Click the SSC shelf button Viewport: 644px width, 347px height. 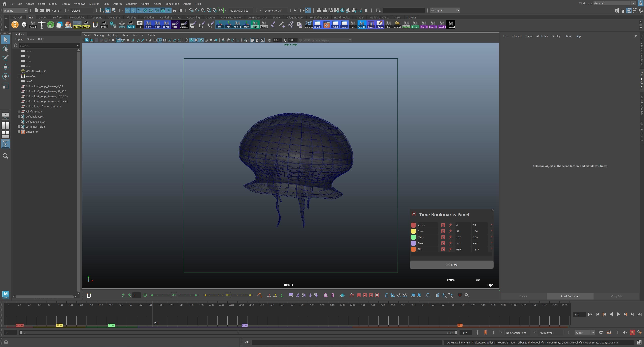click(255, 25)
